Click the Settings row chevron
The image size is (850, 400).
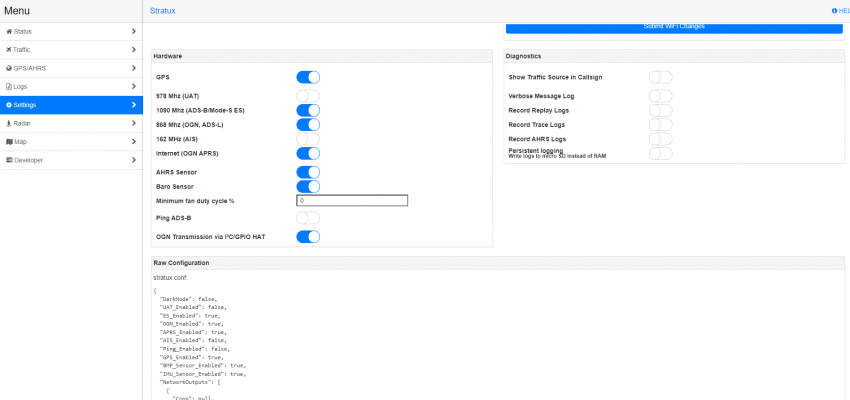click(x=133, y=105)
